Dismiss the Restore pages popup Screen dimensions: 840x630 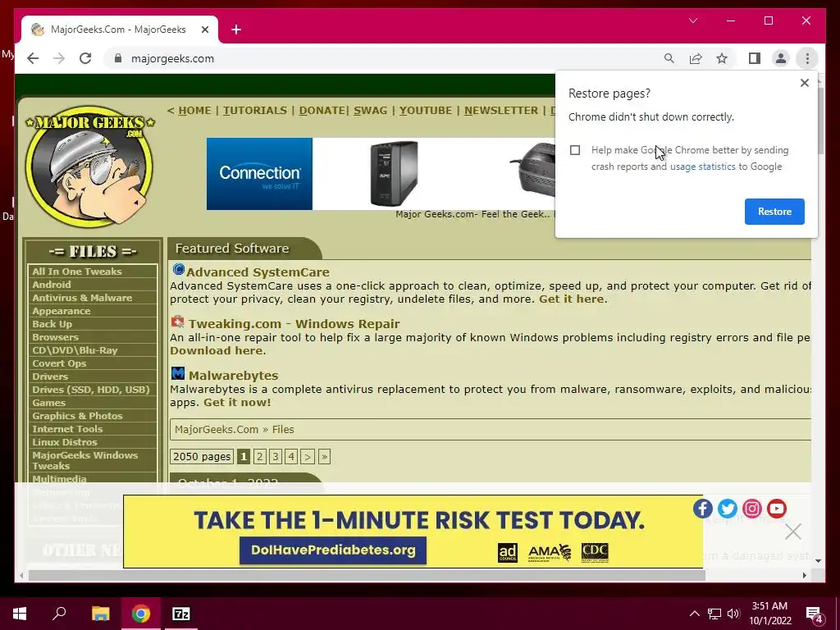coord(804,83)
